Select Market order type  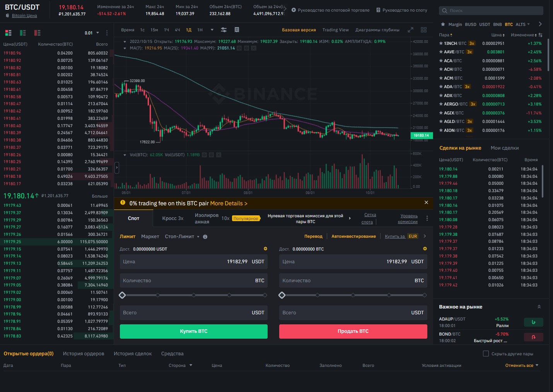point(150,237)
